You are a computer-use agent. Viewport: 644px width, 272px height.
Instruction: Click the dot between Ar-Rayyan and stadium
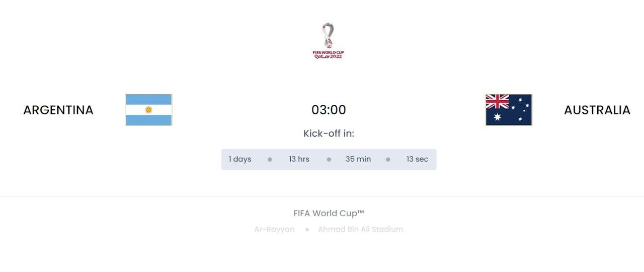click(x=306, y=230)
